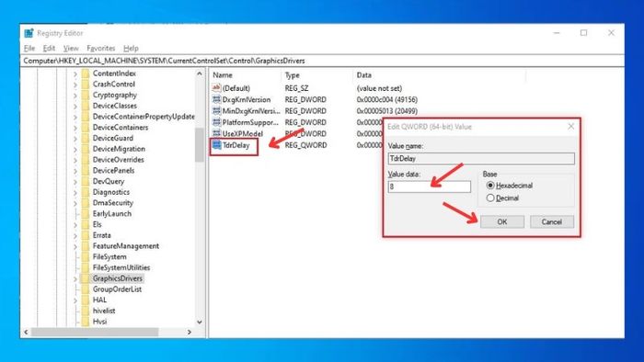Click the TdrDelay QWORD value icon
The image size is (644, 362).
click(216, 145)
